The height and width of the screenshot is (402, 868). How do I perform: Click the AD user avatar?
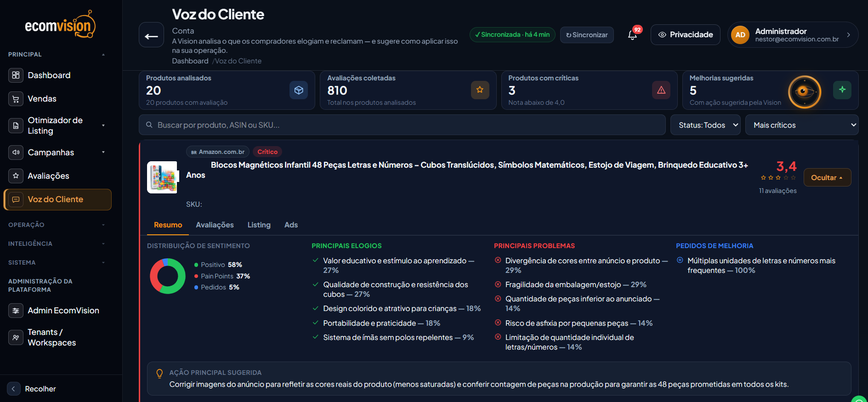click(x=740, y=35)
